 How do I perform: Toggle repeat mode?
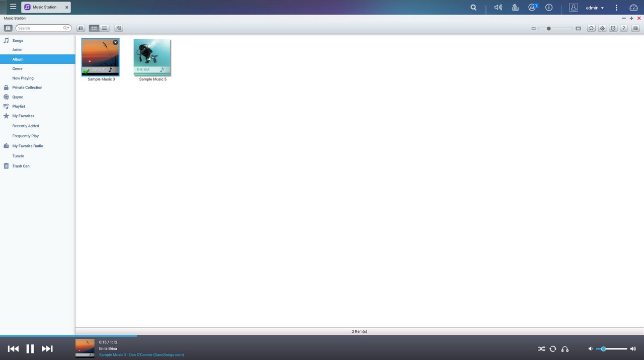[x=553, y=349]
